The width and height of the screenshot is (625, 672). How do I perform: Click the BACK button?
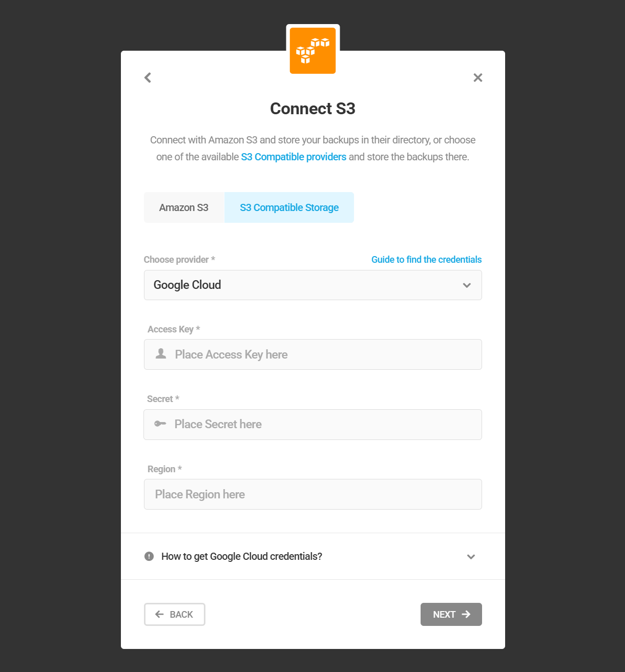click(x=174, y=614)
